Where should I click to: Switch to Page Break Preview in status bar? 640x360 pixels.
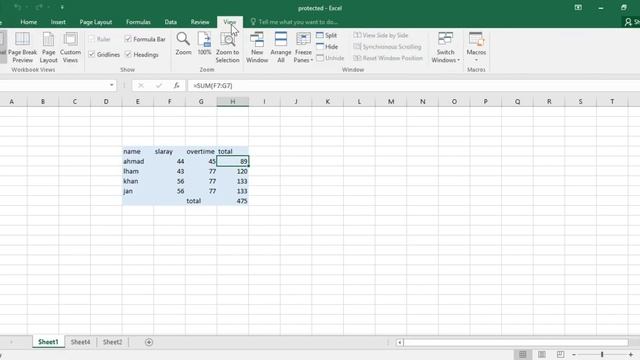[x=560, y=354]
